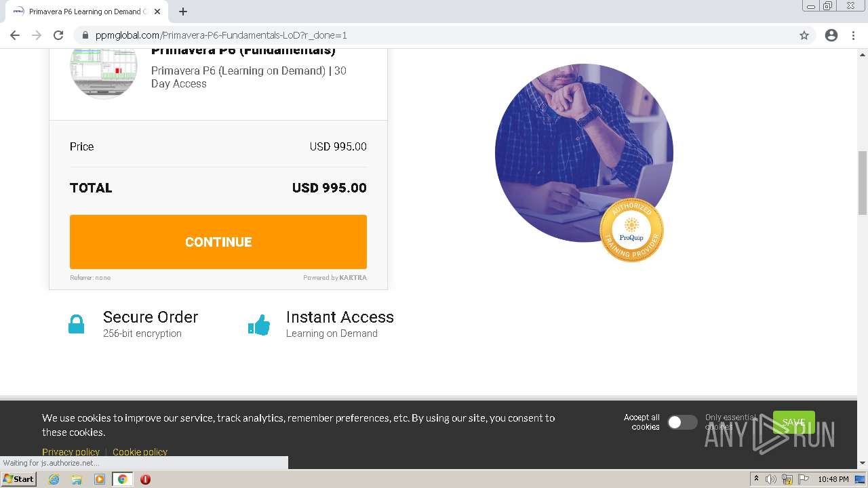Expand the hidden system tray icons arrow
The image size is (868, 488).
[x=756, y=479]
